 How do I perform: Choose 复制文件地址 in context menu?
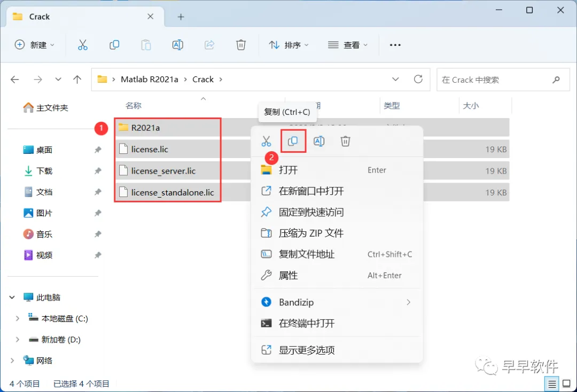click(x=337, y=254)
